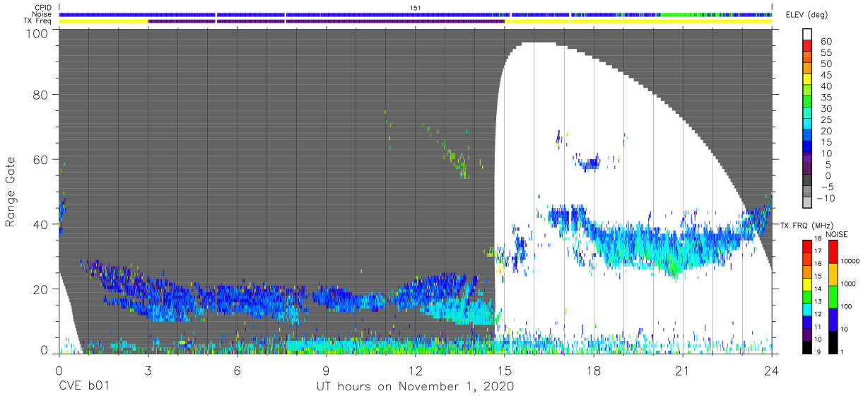The image size is (868, 401).
Task: Click the y-axis tick label '100'
Action: click(x=37, y=33)
